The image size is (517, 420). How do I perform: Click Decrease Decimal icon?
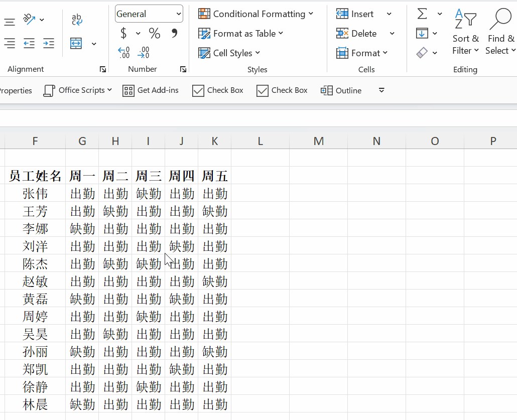click(x=144, y=52)
